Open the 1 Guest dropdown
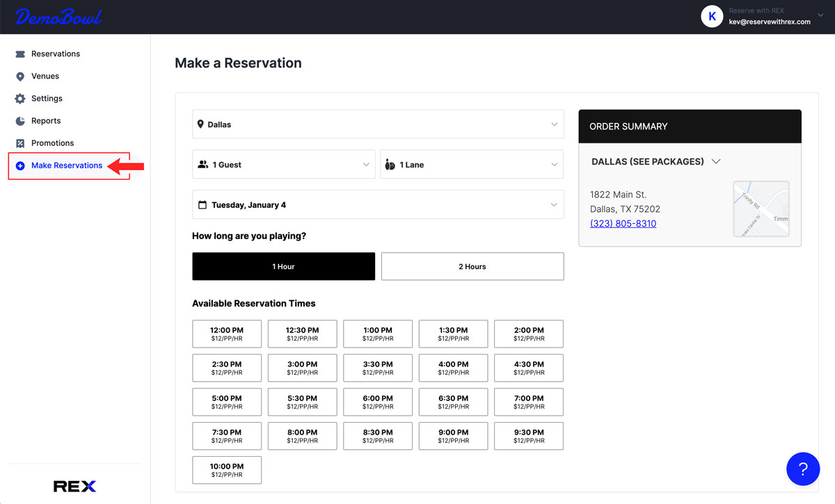Viewport: 835px width, 504px height. click(283, 164)
